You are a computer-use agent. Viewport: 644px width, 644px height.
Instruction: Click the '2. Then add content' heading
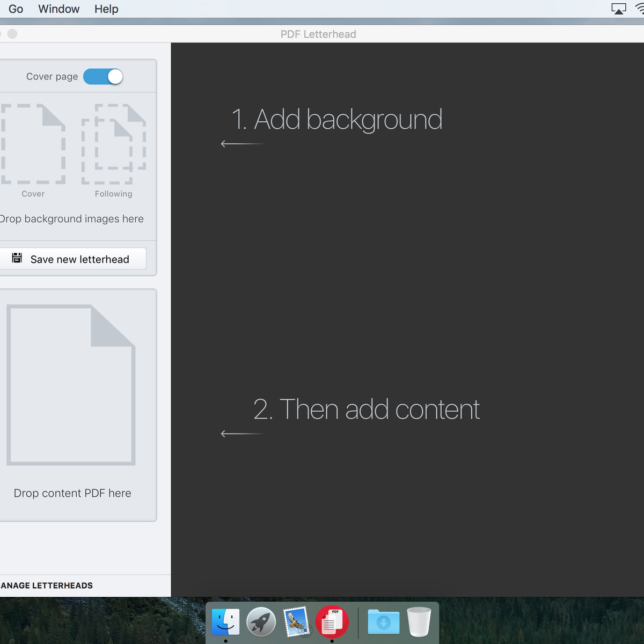coord(367,409)
